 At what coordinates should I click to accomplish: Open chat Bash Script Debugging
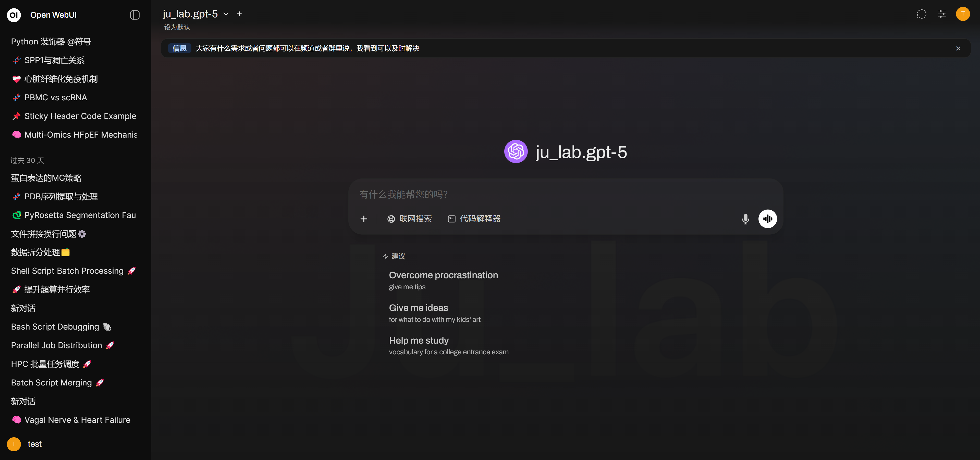click(74, 327)
